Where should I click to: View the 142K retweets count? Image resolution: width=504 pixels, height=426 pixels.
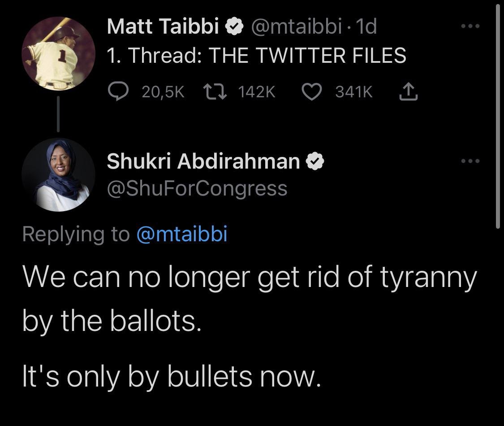(257, 92)
